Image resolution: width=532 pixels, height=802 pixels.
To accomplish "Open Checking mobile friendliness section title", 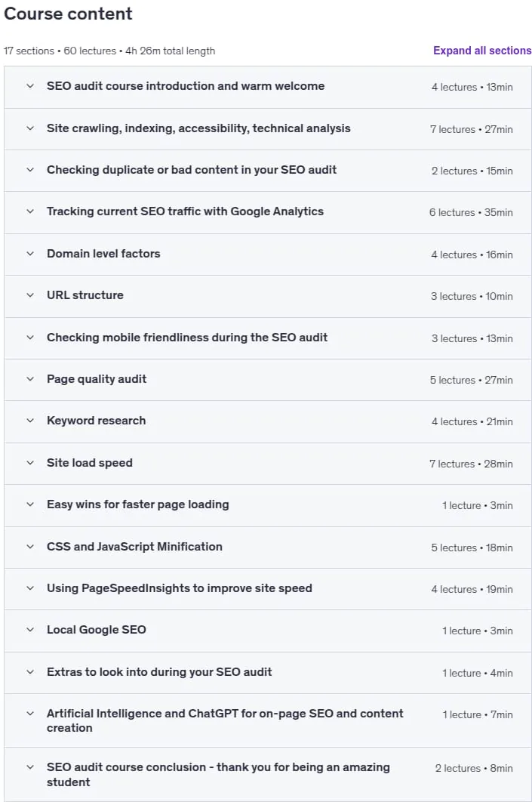I will pyautogui.click(x=187, y=338).
